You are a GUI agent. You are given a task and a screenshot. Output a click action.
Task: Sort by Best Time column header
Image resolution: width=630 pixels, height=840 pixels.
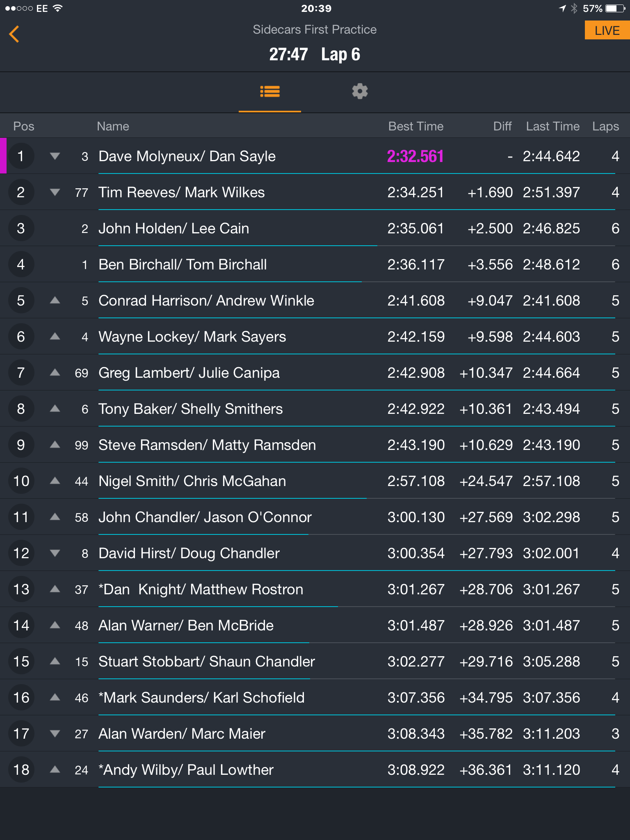(x=415, y=126)
